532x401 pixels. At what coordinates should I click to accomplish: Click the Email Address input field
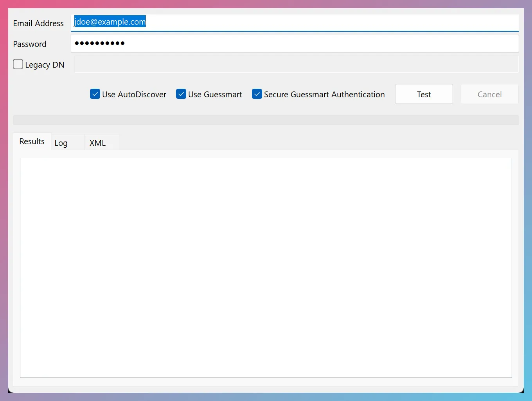point(274,23)
